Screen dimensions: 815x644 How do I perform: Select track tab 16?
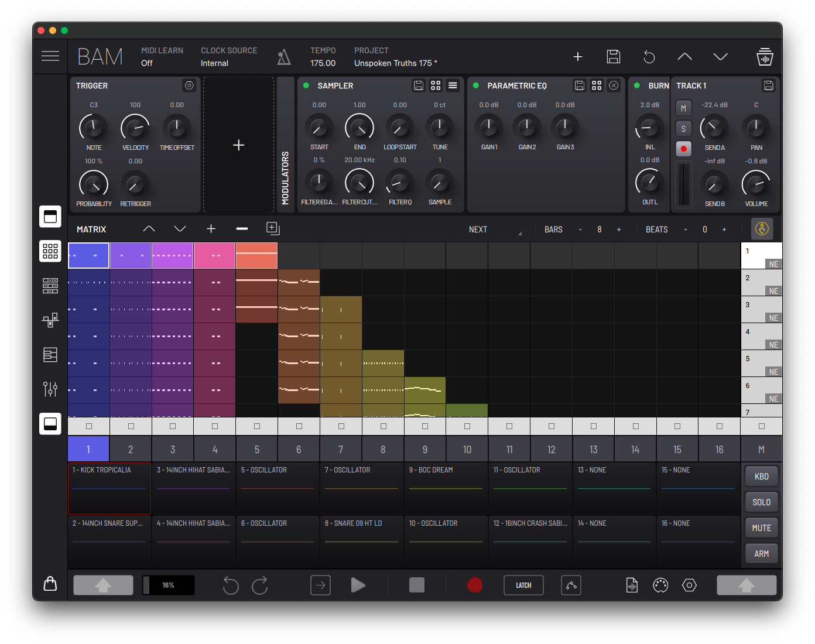click(720, 449)
